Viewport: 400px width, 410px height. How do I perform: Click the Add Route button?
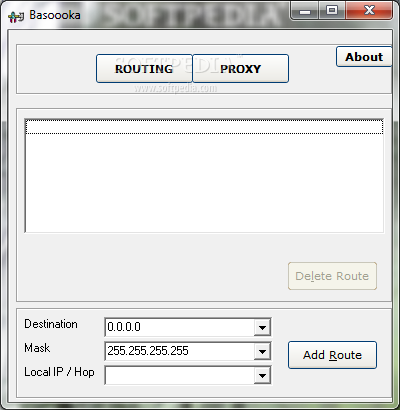[x=332, y=355]
